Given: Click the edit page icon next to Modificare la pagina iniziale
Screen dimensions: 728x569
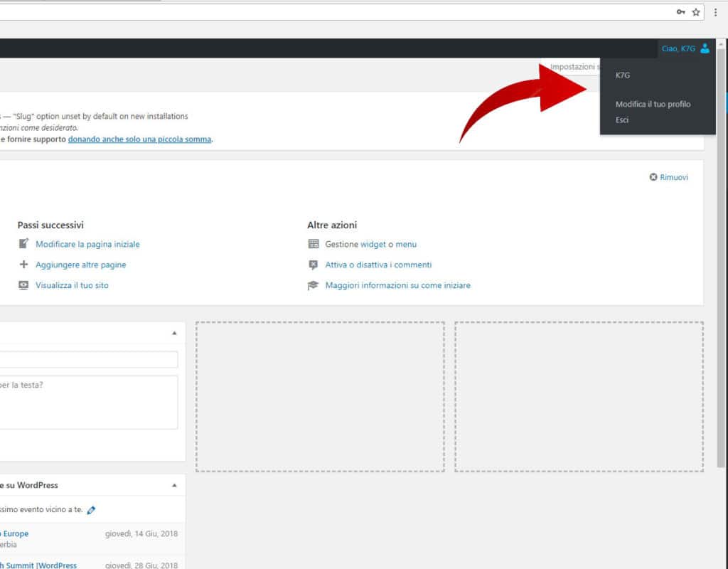Looking at the screenshot, I should pyautogui.click(x=23, y=244).
